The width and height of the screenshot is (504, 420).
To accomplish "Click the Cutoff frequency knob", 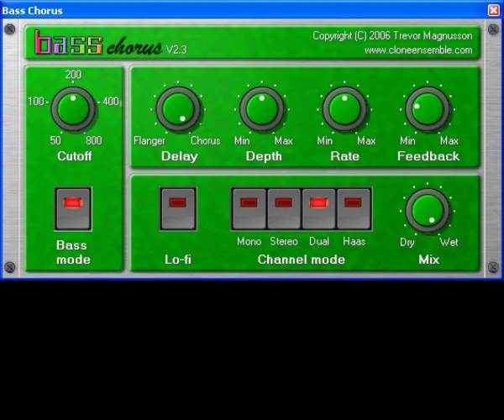I will point(73,109).
